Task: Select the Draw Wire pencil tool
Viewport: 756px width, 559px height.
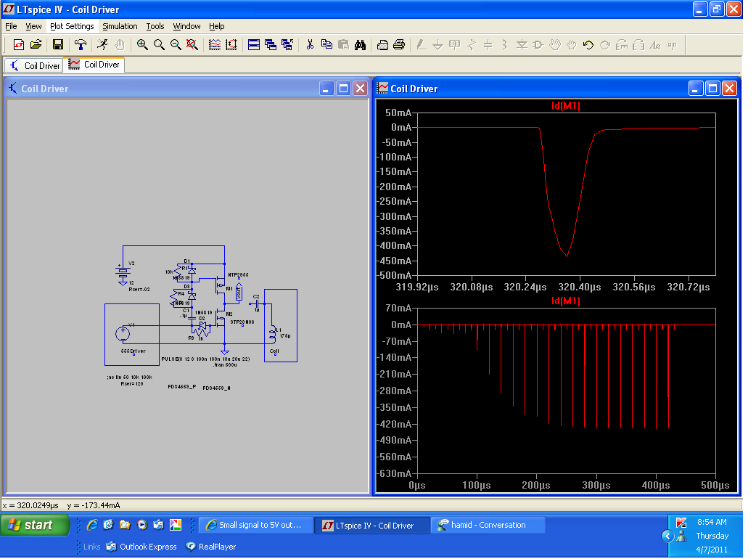Action: 422,45
